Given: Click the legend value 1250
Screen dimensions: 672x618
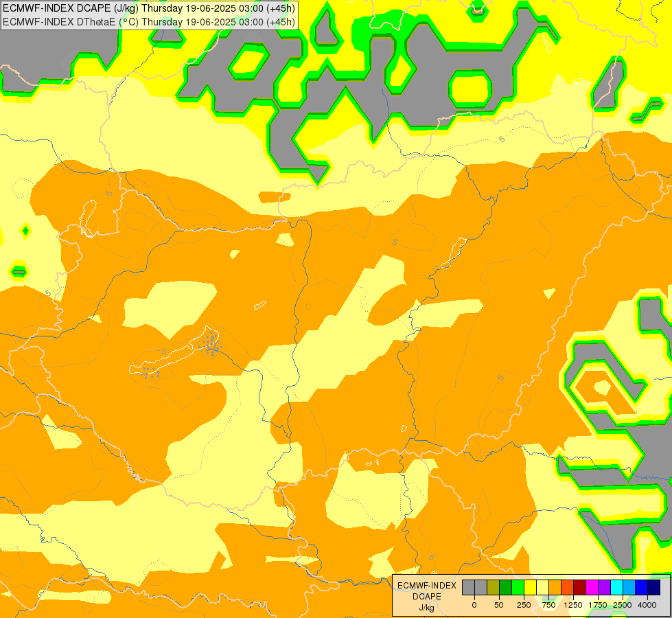Looking at the screenshot, I should [x=573, y=605].
